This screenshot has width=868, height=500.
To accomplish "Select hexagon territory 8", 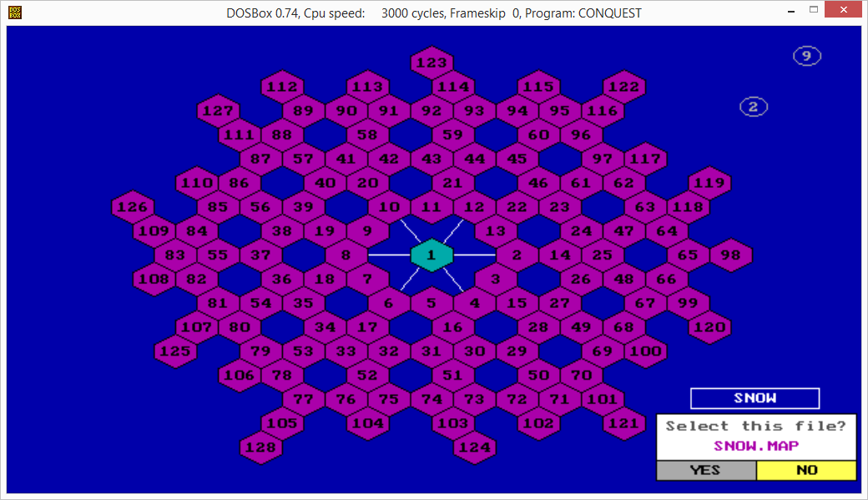I will coord(346,255).
